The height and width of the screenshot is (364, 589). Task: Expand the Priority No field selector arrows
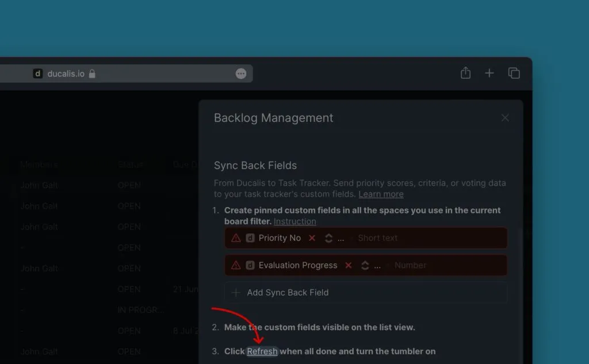(329, 238)
